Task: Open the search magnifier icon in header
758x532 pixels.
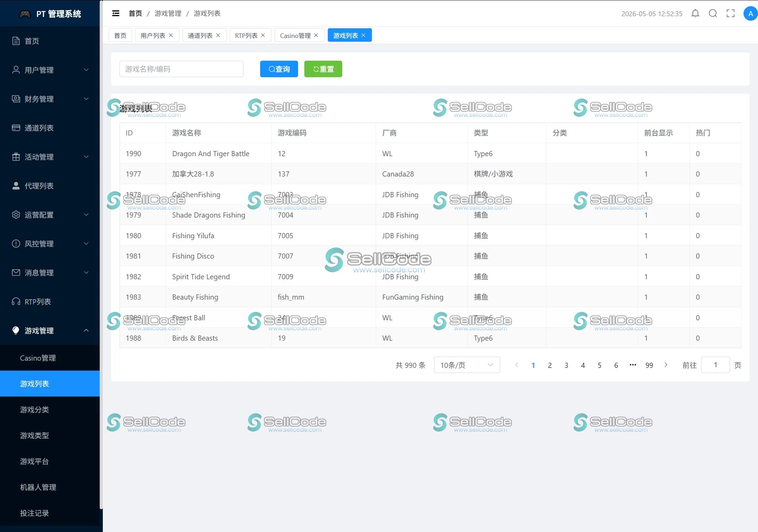Action: click(x=713, y=13)
